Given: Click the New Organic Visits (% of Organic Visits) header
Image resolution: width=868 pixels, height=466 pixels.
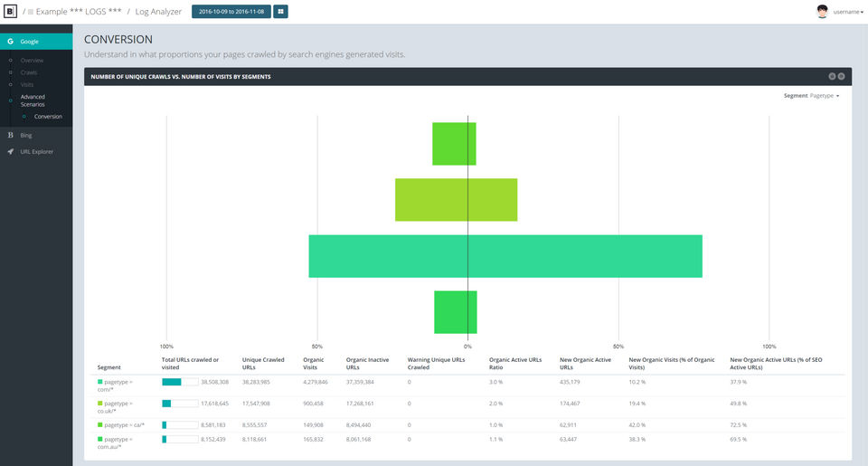Looking at the screenshot, I should (672, 364).
